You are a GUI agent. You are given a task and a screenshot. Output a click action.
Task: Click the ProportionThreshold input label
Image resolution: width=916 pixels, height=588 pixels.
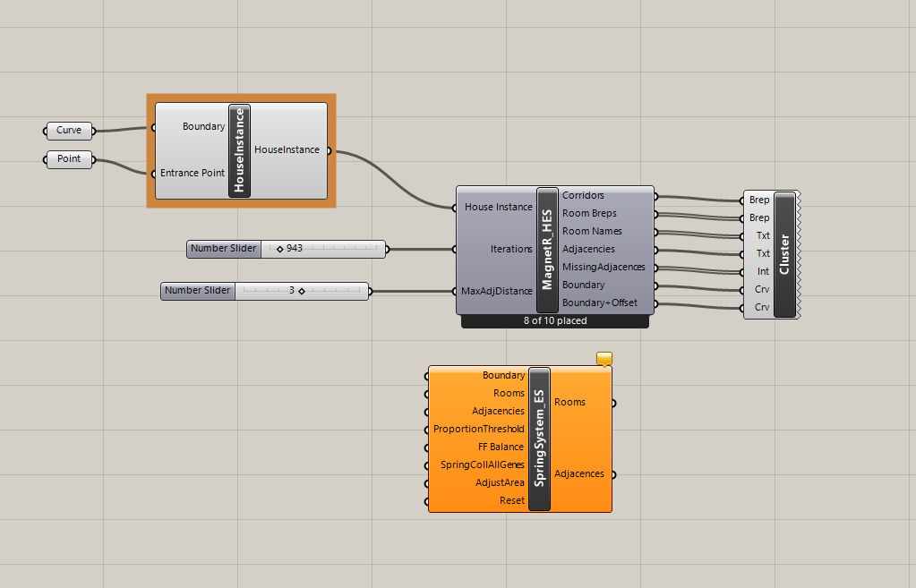pos(478,430)
